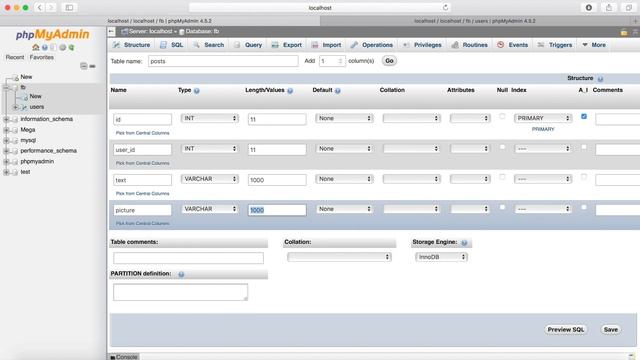The width and height of the screenshot is (640, 360).
Task: Open the Export tab
Action: (x=287, y=45)
